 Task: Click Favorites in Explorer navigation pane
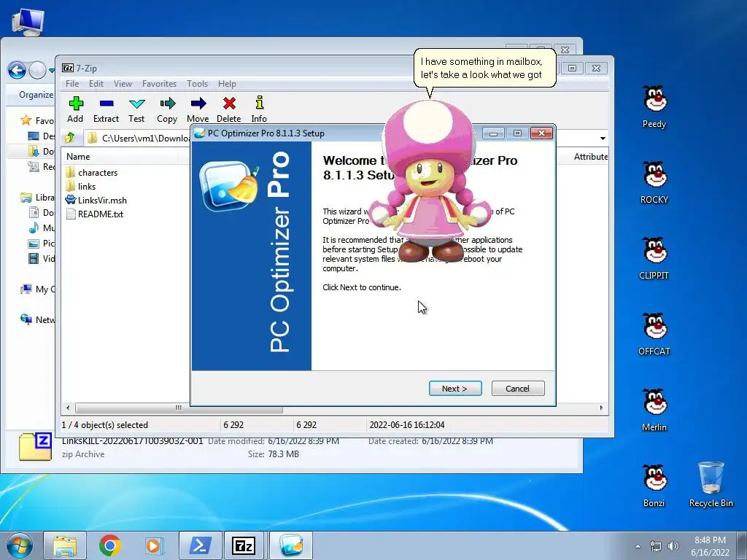[x=37, y=120]
